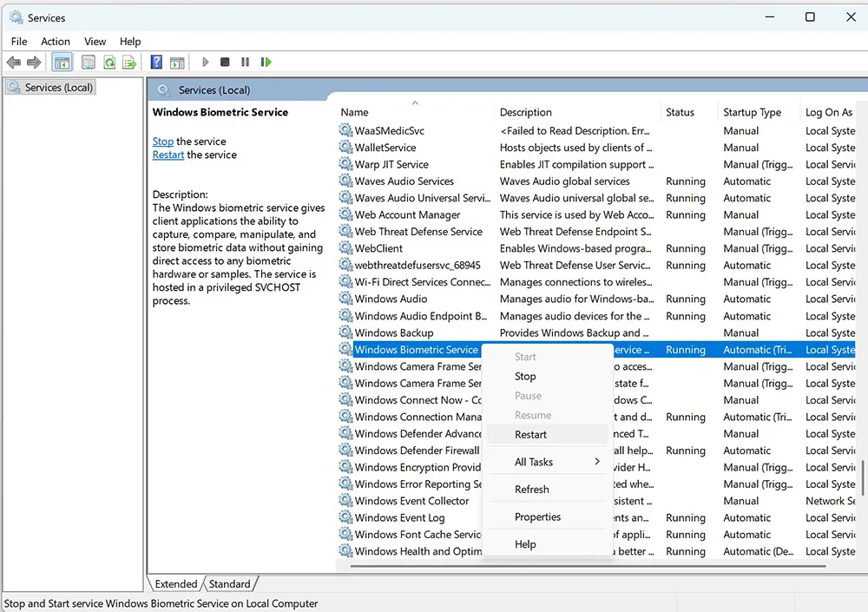868x612 pixels.
Task: Stop the service using the black square icon
Action: click(224, 62)
